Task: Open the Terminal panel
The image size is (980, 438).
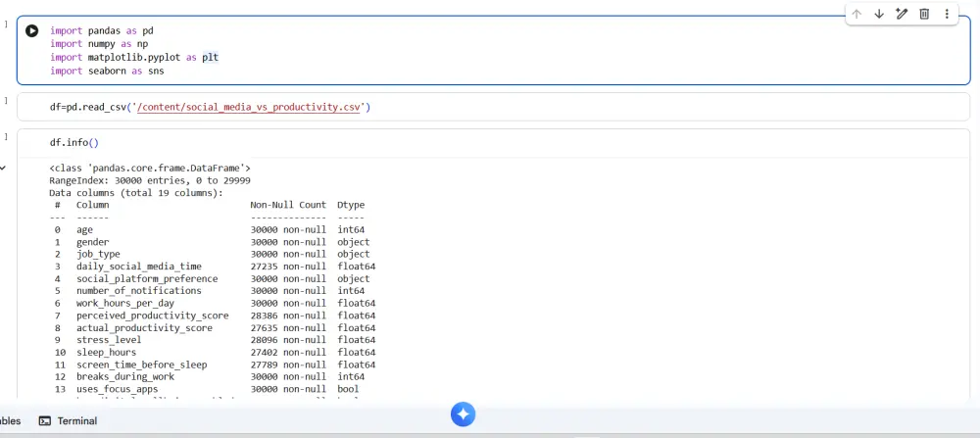Action: (x=69, y=421)
